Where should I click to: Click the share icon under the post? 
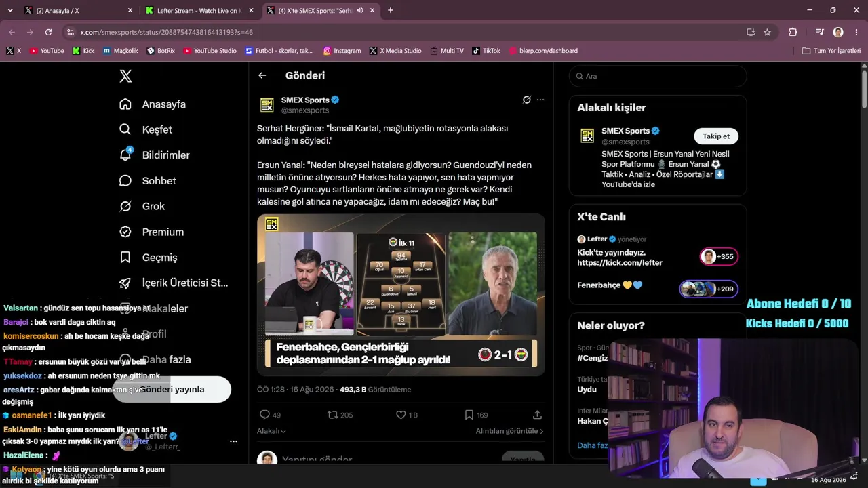coord(537,415)
